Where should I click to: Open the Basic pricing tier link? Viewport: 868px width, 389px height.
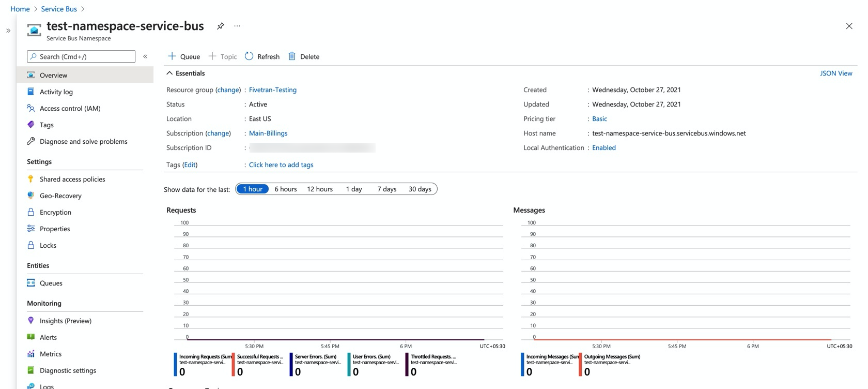pyautogui.click(x=599, y=119)
